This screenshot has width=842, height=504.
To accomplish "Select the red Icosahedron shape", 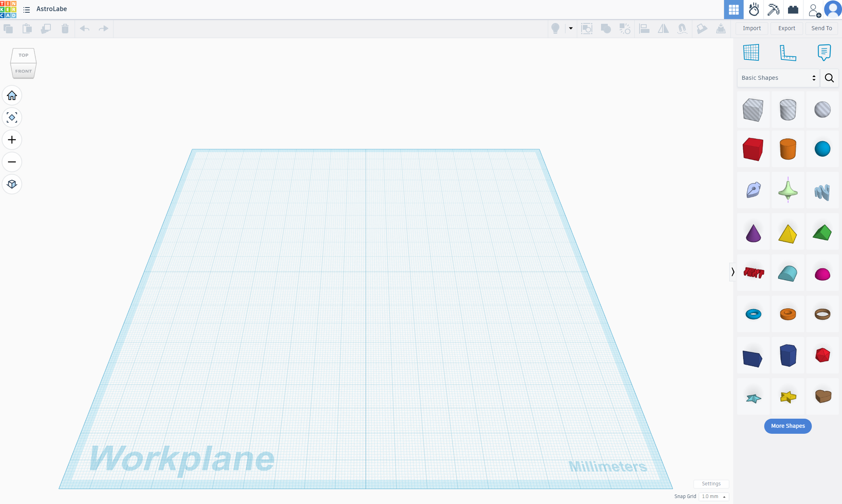I will 823,355.
